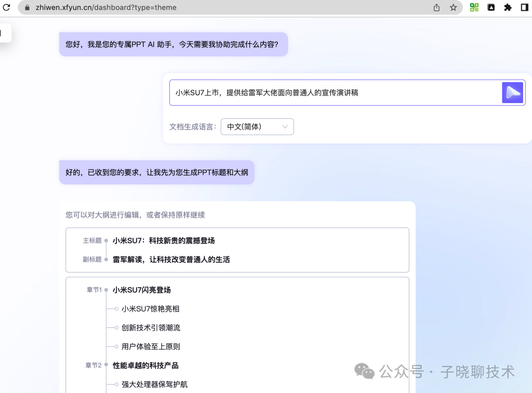Send prompt with the purple arrow button
Screen dimensions: 532x393
(512, 92)
